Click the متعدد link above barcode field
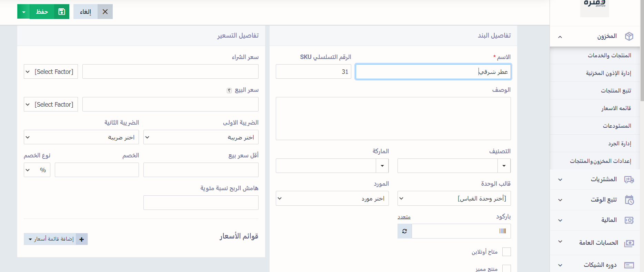 point(404,217)
